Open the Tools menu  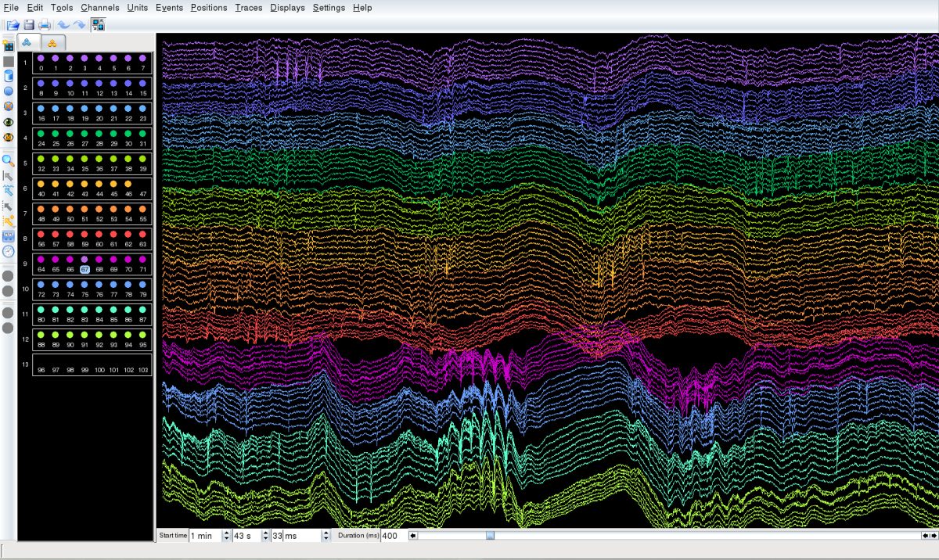pyautogui.click(x=62, y=8)
